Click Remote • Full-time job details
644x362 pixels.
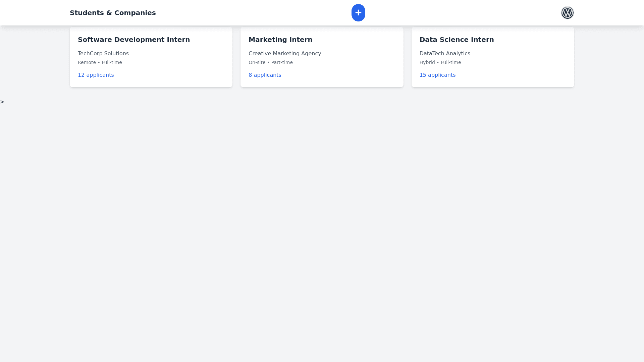[x=100, y=62]
